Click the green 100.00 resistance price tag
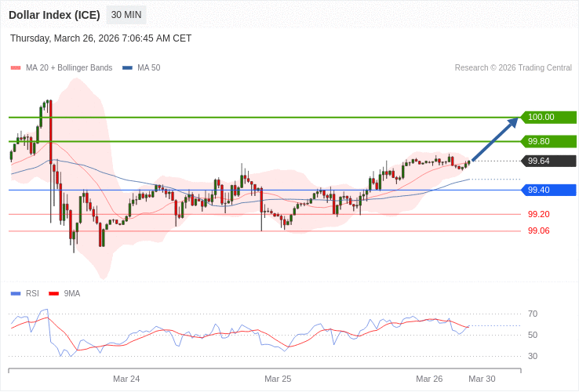 (x=548, y=118)
